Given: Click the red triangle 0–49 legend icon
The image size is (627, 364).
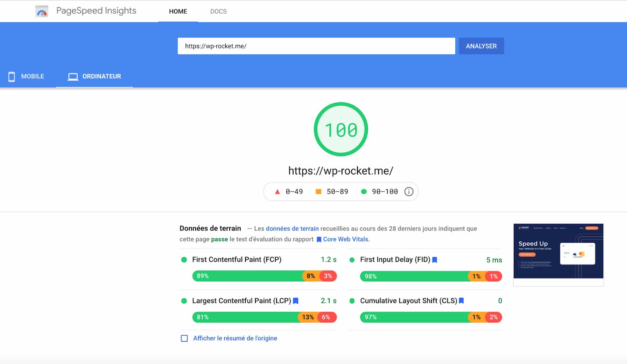Looking at the screenshot, I should click(277, 192).
